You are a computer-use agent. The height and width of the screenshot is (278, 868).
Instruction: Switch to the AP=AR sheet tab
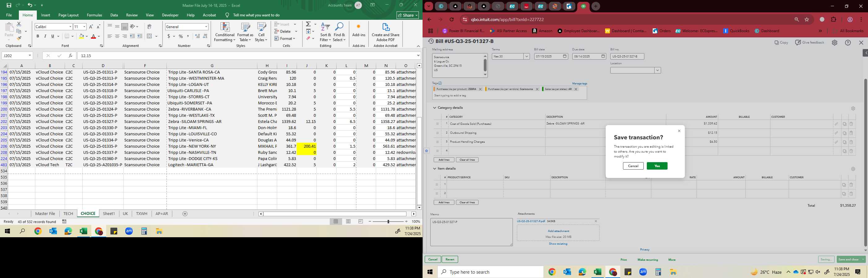(x=162, y=214)
